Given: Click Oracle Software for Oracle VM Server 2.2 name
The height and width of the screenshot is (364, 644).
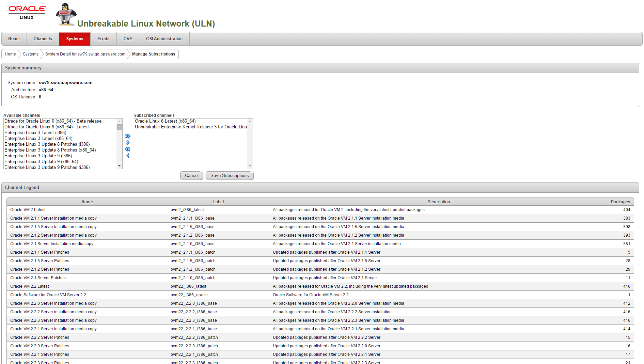Looking at the screenshot, I should [48, 295].
